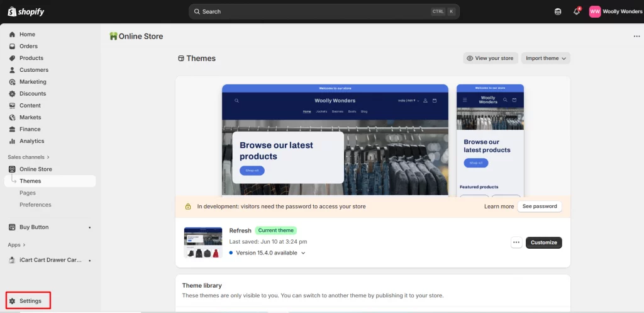Open the Discounts menu item
Screen dimensions: 644x313
click(33, 94)
